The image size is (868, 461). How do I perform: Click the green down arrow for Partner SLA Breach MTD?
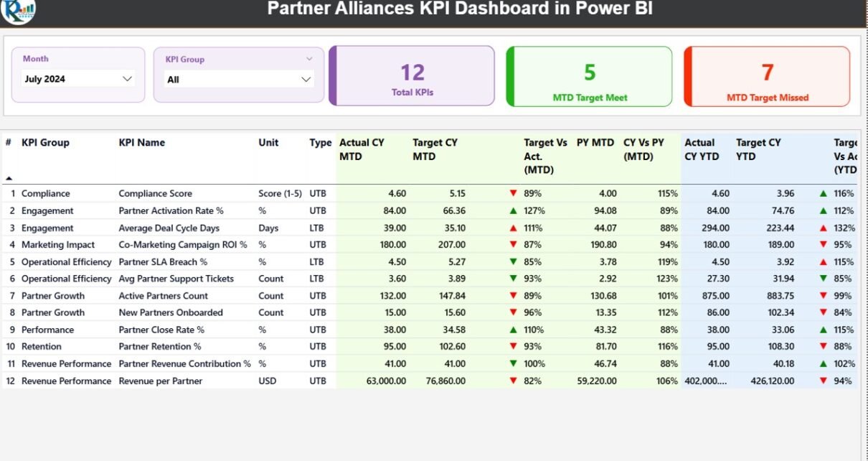(x=513, y=262)
